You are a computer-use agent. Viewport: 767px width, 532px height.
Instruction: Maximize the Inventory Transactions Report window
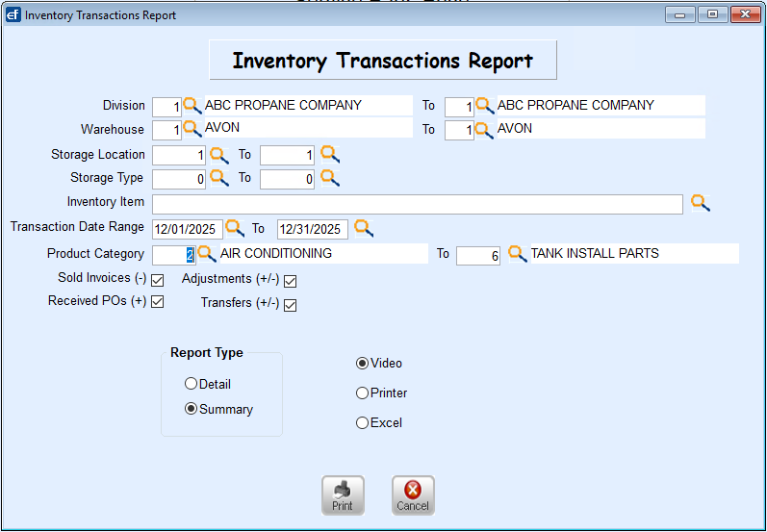(x=713, y=14)
